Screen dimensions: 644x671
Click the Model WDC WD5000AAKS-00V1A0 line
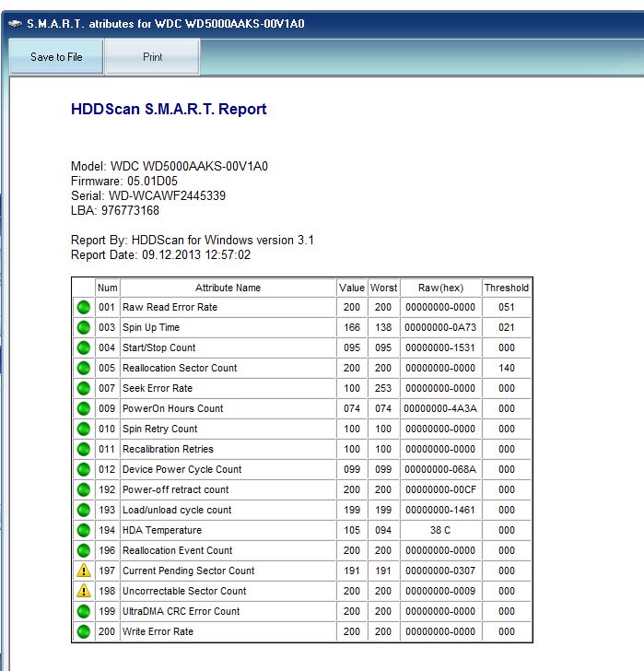point(170,166)
